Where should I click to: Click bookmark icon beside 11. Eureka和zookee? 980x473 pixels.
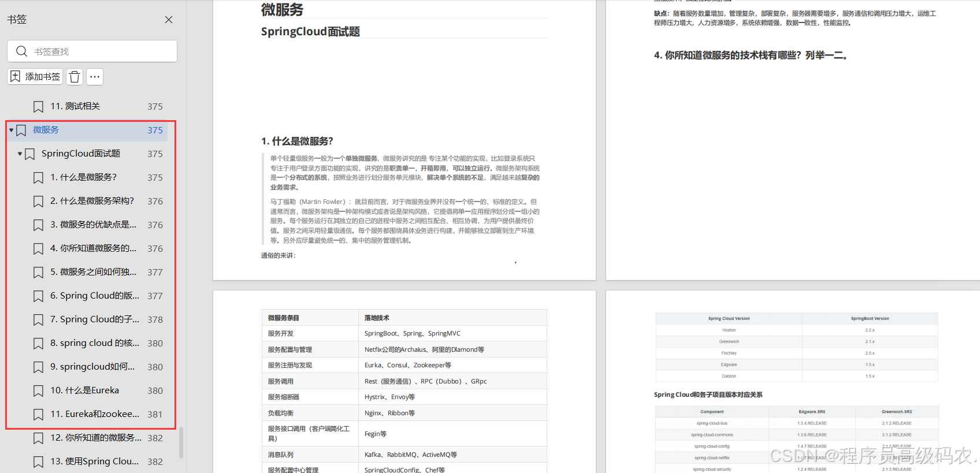[x=38, y=415]
